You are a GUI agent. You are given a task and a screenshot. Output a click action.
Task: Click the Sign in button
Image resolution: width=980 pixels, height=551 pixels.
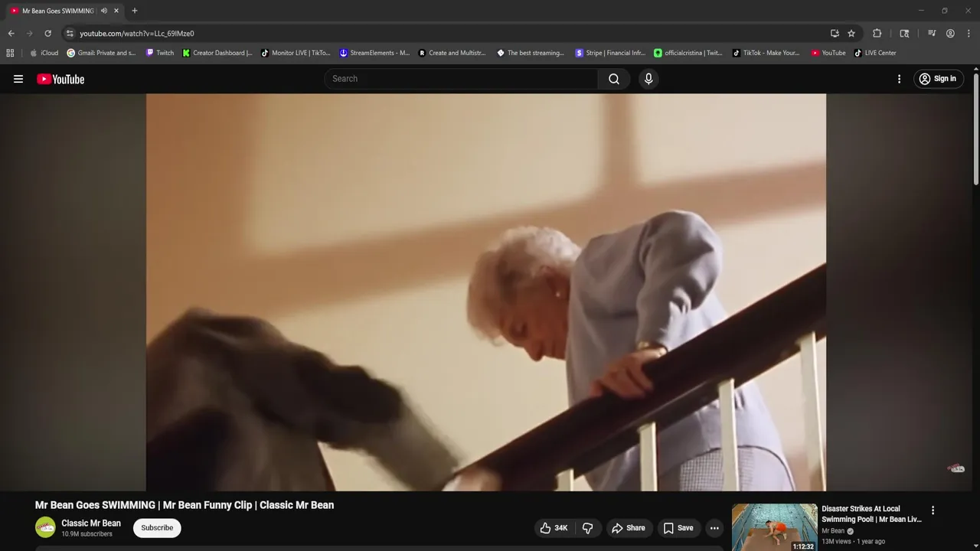(x=938, y=79)
